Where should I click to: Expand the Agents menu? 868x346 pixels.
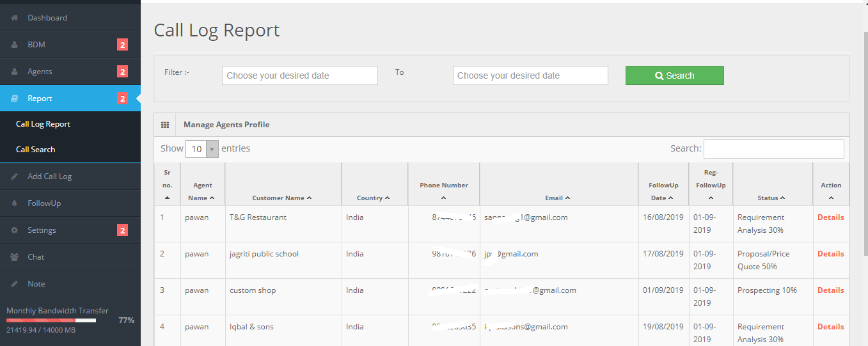click(70, 72)
